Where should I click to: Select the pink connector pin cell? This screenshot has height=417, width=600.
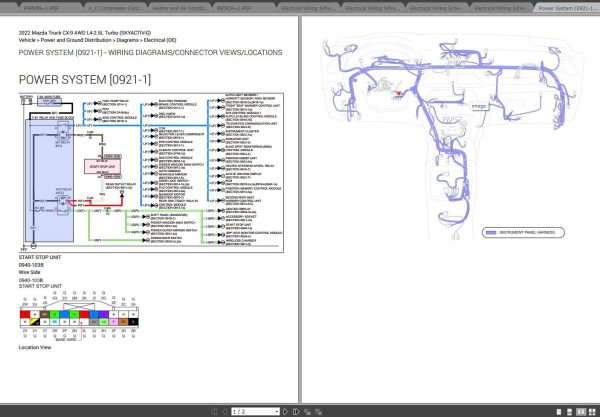114,322
